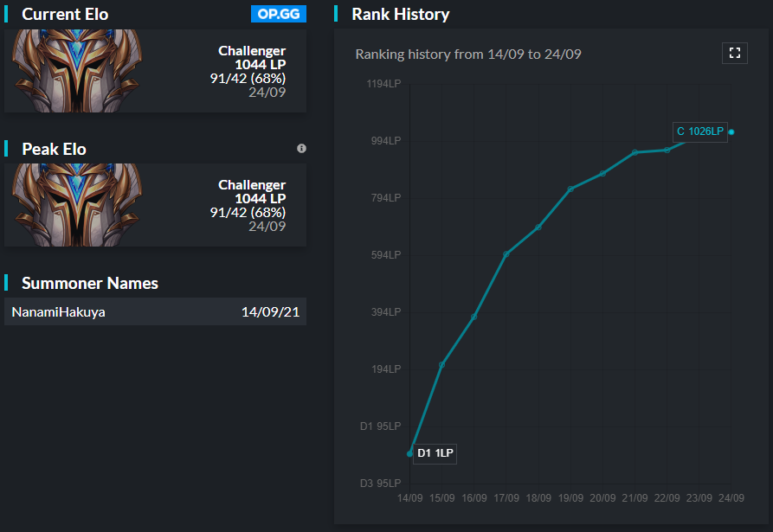Click the info icon beside Peak Elo

(301, 149)
